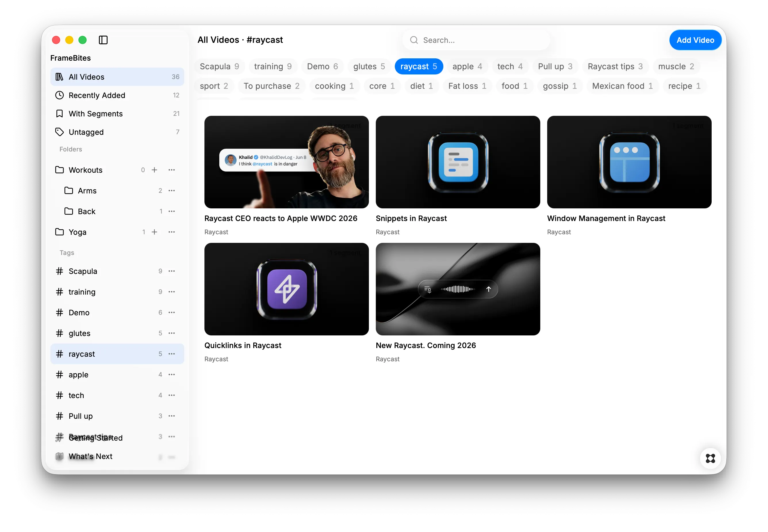Select the Yoga folder row
Viewport: 768px width, 532px height.
(117, 232)
